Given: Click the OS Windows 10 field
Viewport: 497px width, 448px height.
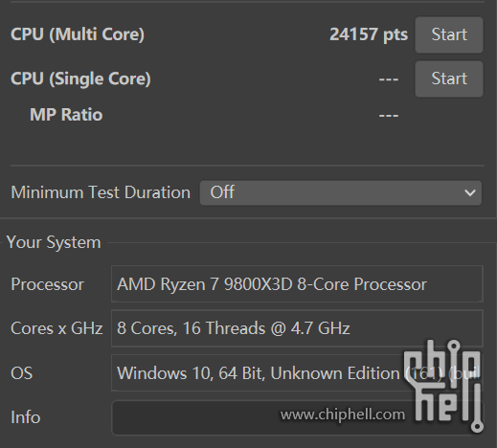Looking at the screenshot, I should tap(297, 372).
